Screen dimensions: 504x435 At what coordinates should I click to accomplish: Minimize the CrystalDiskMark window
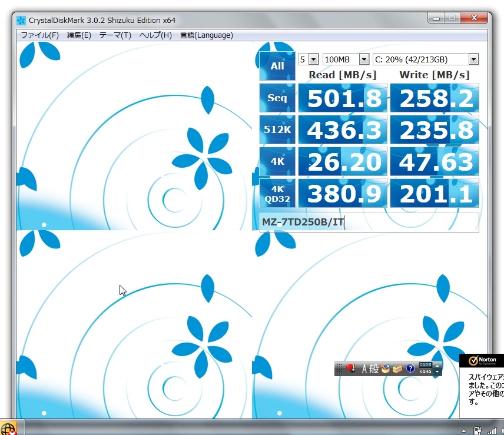[436, 18]
